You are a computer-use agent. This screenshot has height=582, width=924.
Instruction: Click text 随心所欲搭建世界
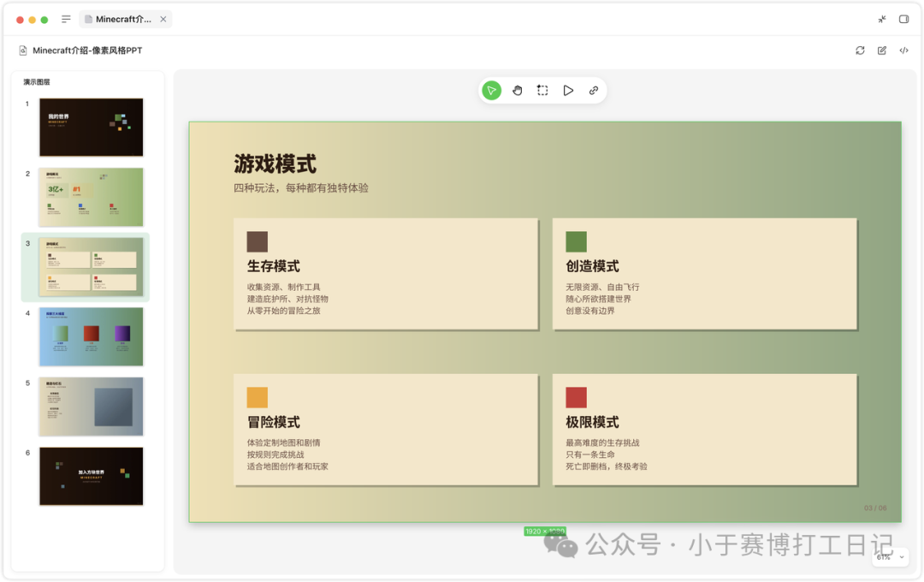[x=598, y=299]
